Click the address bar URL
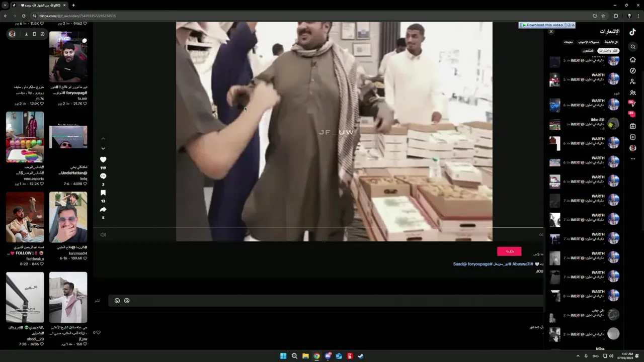The image size is (644, 362). pyautogui.click(x=77, y=16)
